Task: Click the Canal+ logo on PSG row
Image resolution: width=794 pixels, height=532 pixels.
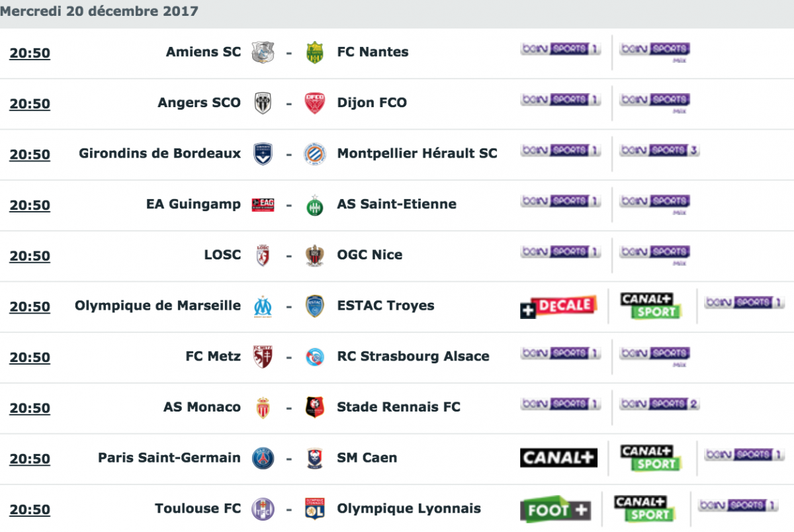Action: pyautogui.click(x=559, y=458)
